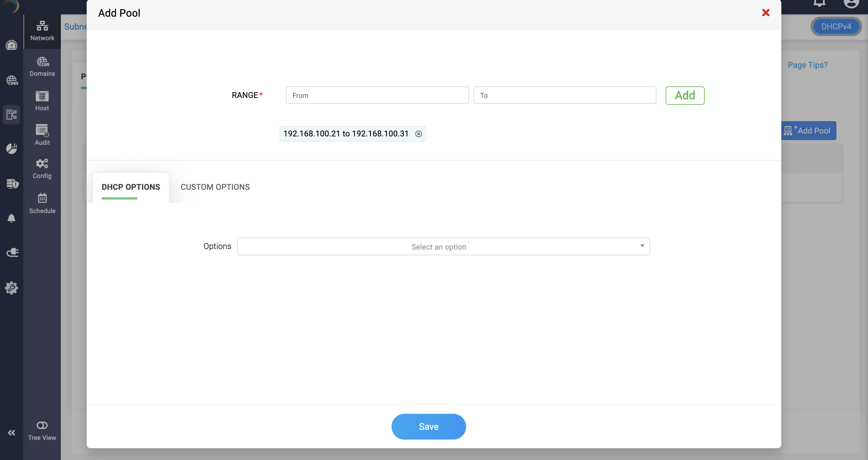
Task: Switch to the CUSTOM OPTIONS tab
Action: [215, 187]
